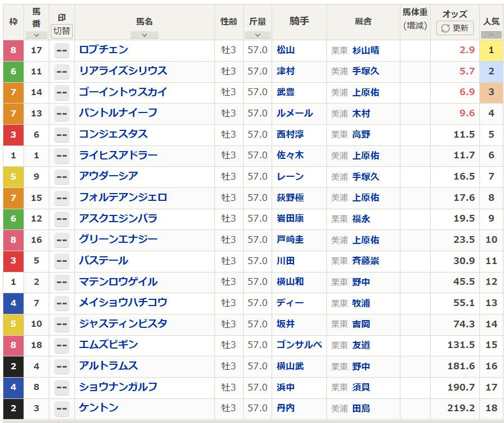This screenshot has height=423, width=504.
Task: Sort by 馬名 using the dropdown arrow
Action: point(144,35)
